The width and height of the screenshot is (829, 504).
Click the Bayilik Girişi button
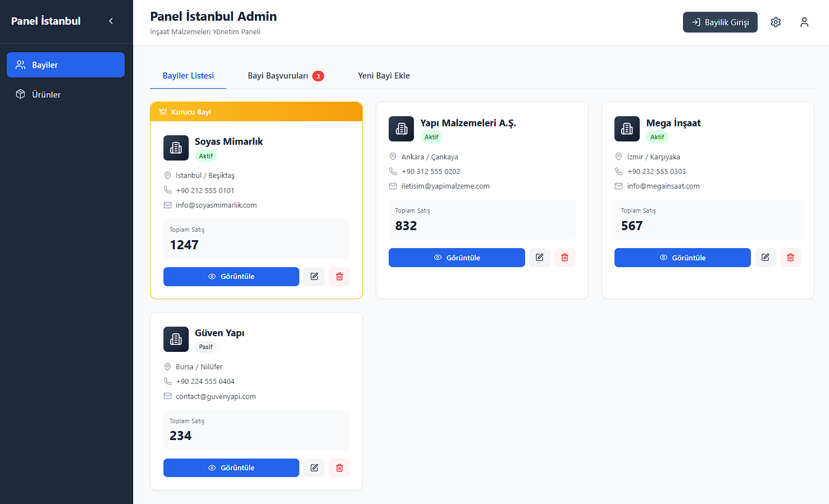tap(720, 22)
